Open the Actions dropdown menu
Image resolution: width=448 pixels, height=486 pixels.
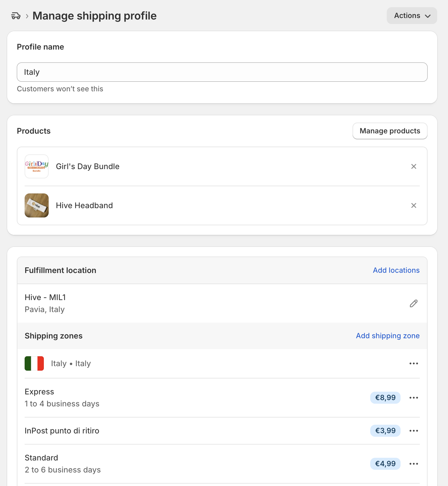click(x=412, y=16)
